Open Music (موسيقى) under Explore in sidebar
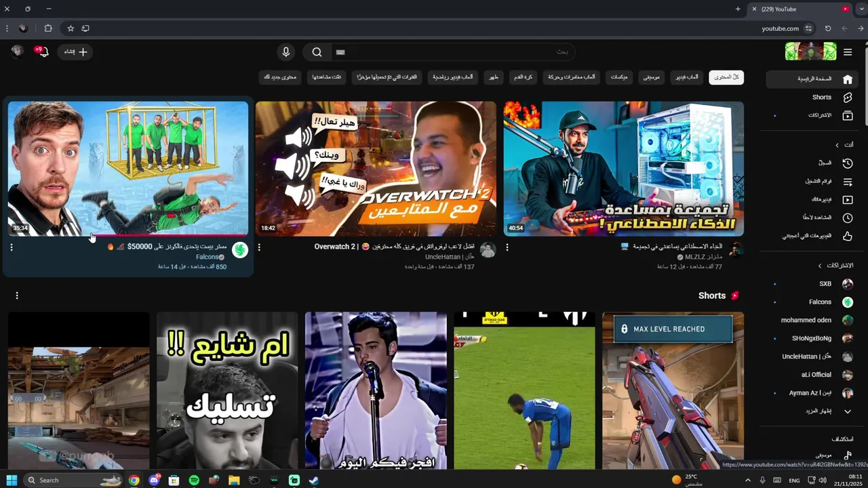Viewport: 868px width, 488px height. (x=811, y=455)
